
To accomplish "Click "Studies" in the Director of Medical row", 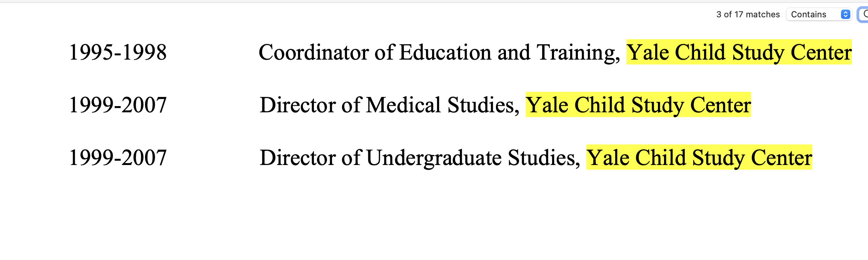I will [483, 105].
